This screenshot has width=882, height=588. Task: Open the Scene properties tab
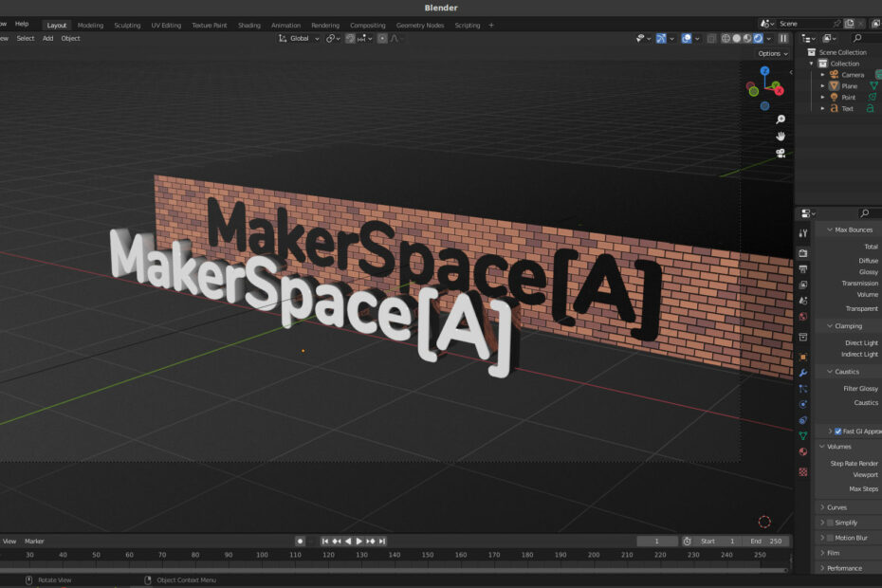coord(803,301)
